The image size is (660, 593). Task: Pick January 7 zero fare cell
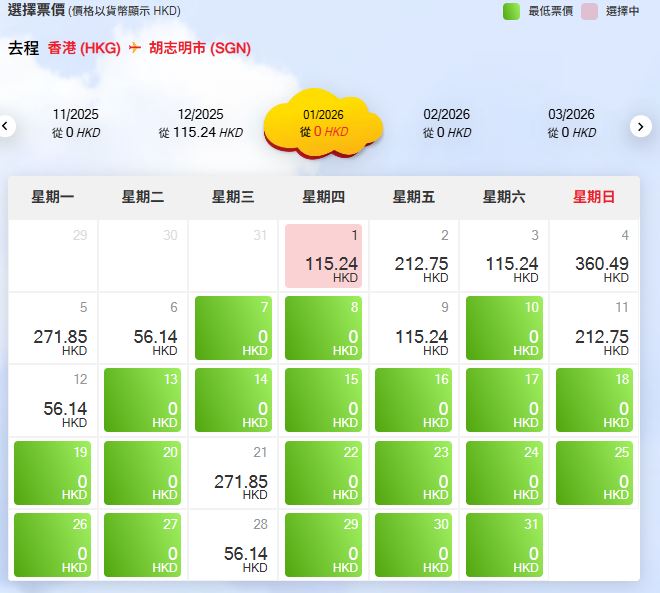233,327
